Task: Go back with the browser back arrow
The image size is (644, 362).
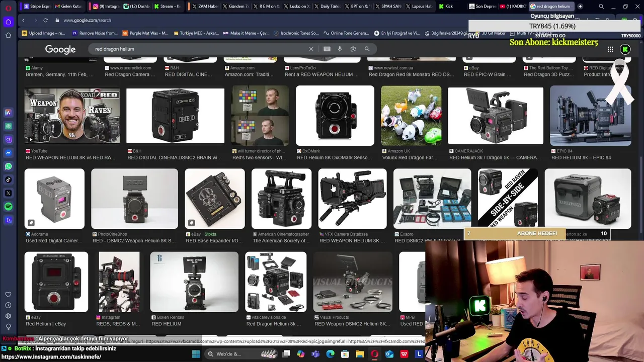Action: [23, 20]
